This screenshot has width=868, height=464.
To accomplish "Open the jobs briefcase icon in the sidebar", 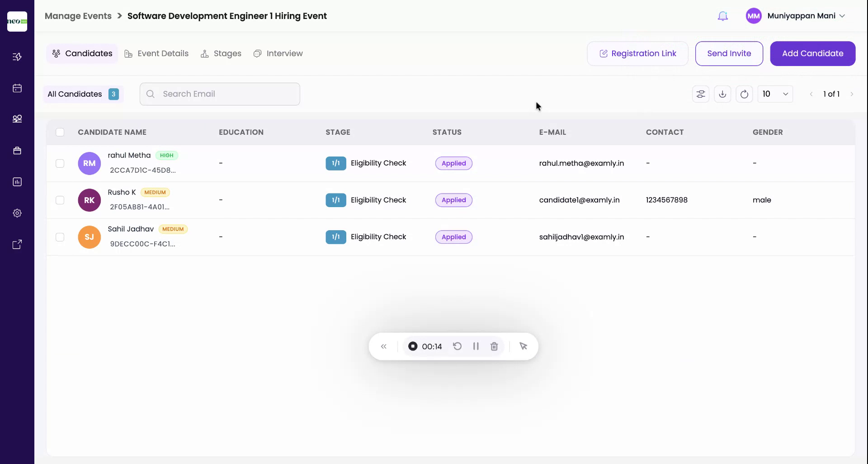I will pos(17,151).
